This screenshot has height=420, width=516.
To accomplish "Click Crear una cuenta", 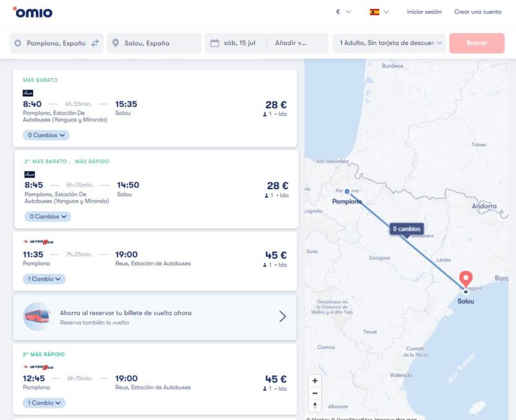I will pyautogui.click(x=477, y=12).
